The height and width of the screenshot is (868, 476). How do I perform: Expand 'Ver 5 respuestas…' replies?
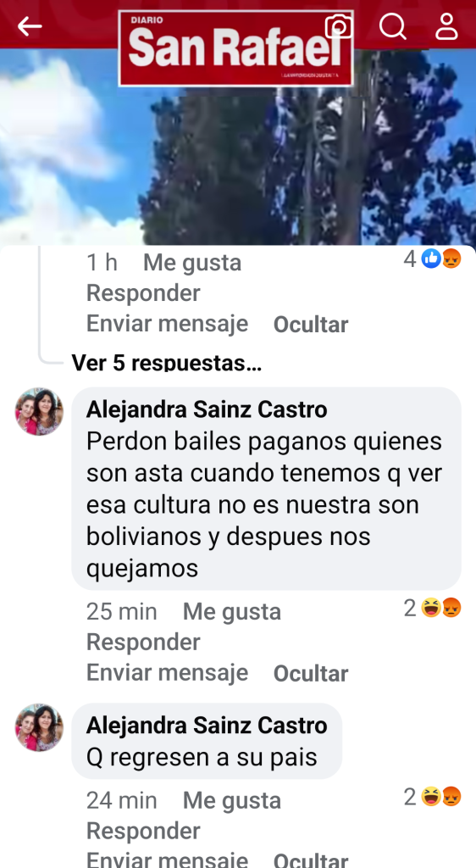click(x=166, y=363)
